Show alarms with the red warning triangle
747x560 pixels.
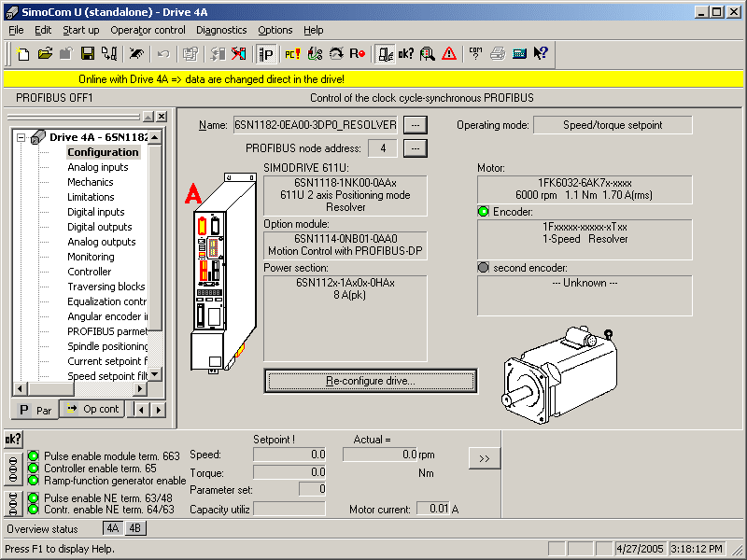[x=449, y=54]
